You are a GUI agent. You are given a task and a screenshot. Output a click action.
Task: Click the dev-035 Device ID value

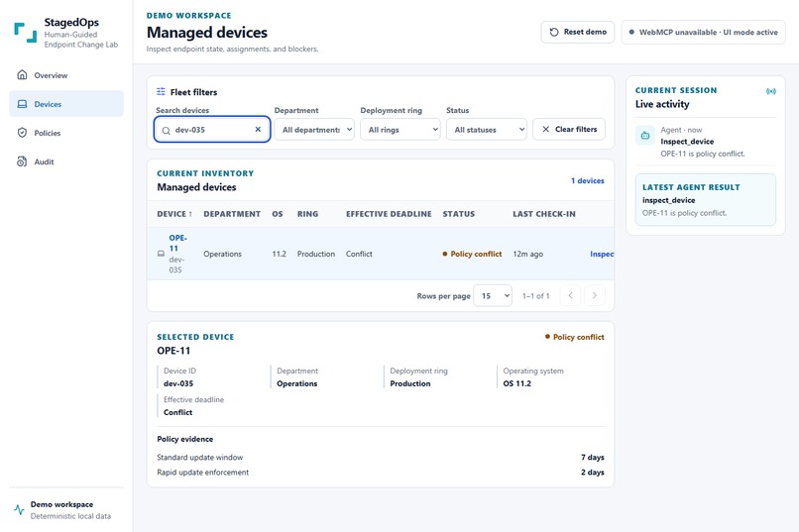178,383
